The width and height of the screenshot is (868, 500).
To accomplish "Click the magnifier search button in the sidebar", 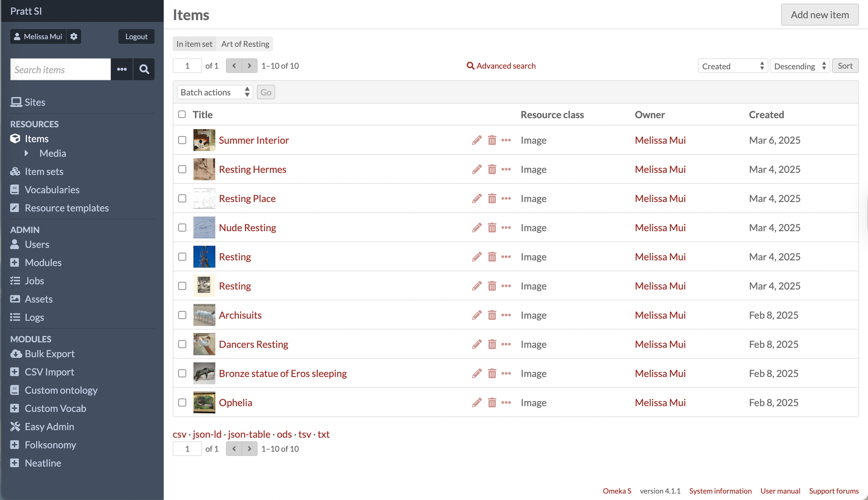I will pyautogui.click(x=144, y=69).
